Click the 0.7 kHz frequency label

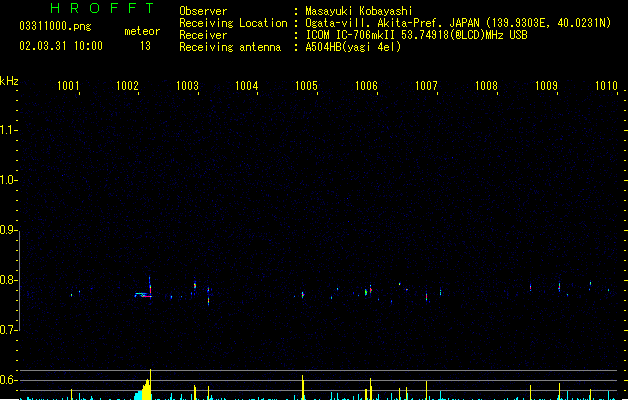(x=7, y=330)
